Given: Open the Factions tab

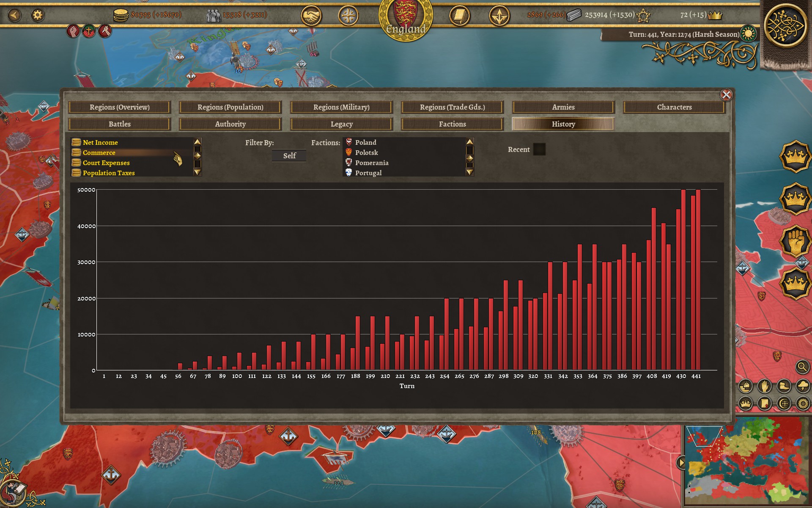Looking at the screenshot, I should point(453,124).
